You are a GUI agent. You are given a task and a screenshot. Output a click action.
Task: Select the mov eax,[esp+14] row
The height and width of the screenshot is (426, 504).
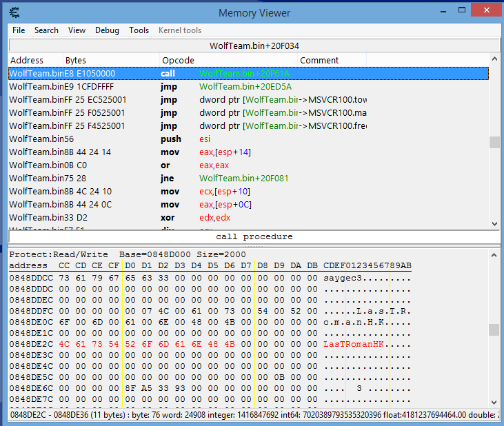click(248, 152)
